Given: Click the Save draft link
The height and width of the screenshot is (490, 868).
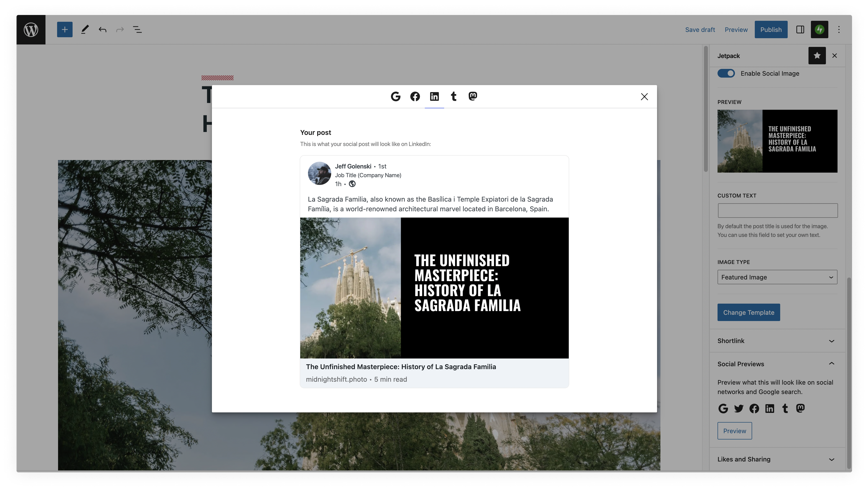Looking at the screenshot, I should coord(700,30).
